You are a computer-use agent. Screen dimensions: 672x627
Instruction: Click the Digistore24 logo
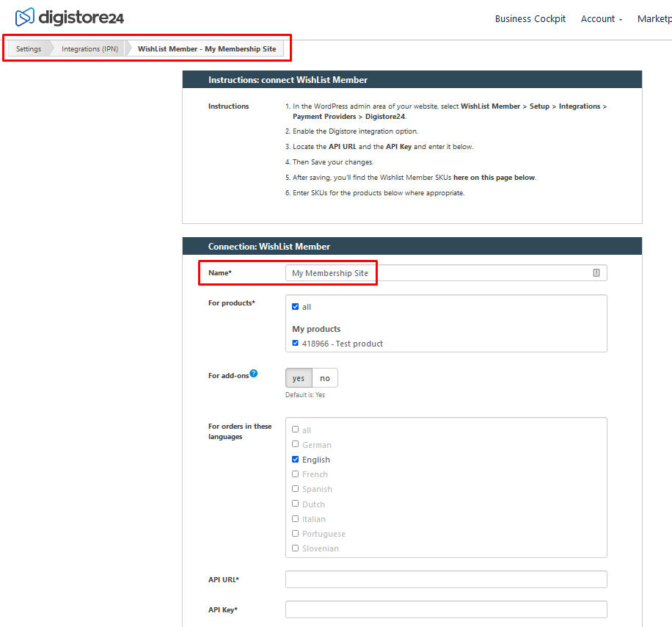point(70,17)
